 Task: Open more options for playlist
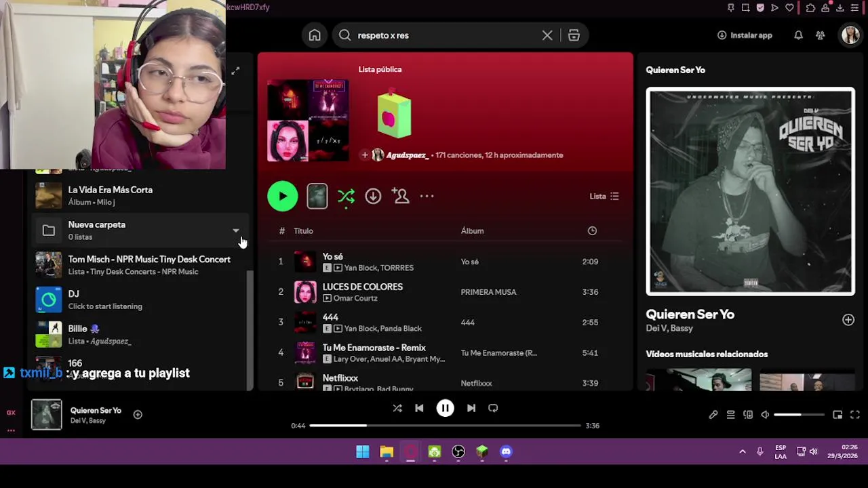pos(427,197)
